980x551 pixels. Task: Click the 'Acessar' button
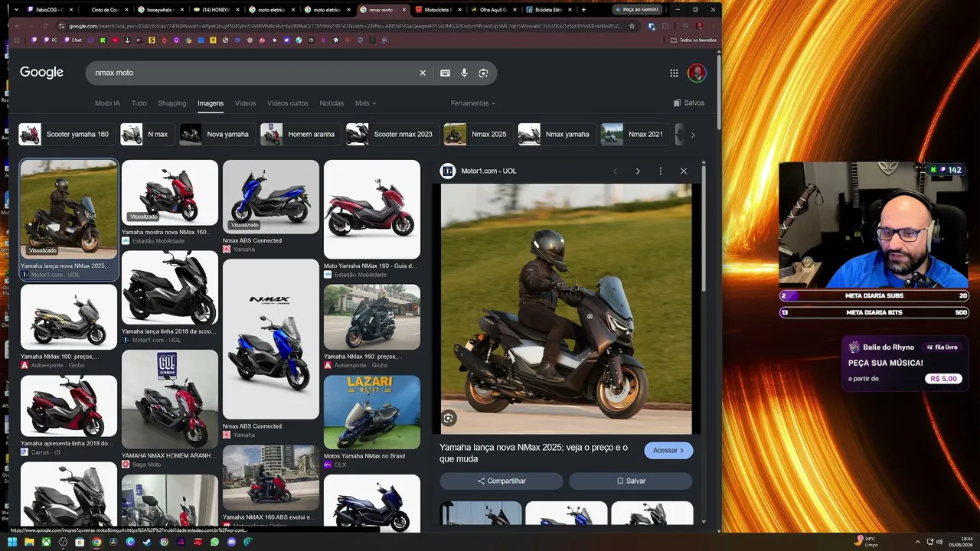click(x=668, y=450)
